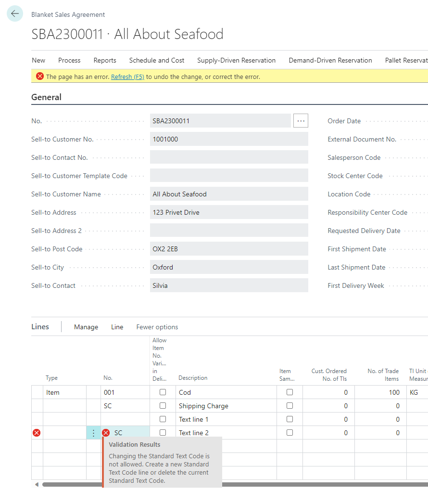
Task: Open Supply-Driven Reservation menu
Action: (236, 60)
